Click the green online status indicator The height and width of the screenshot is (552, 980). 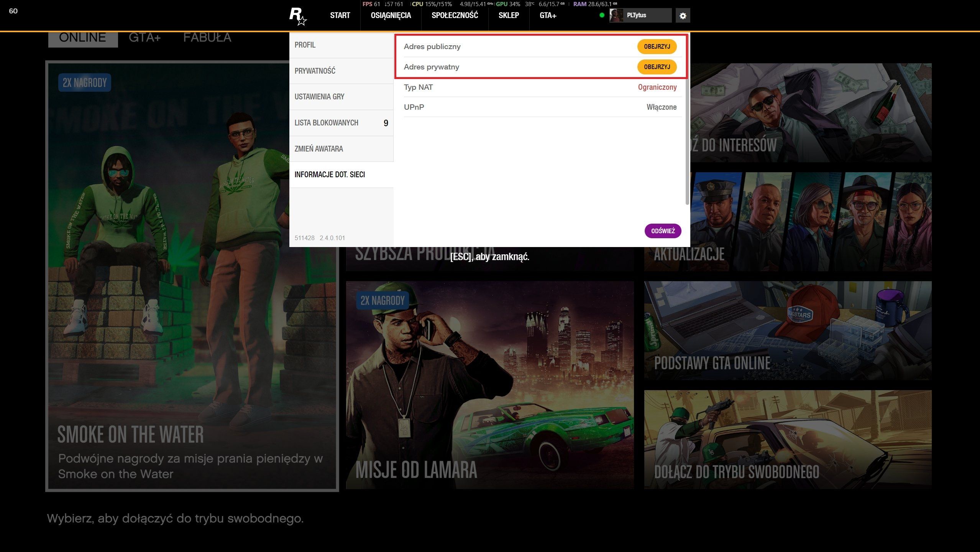point(602,15)
